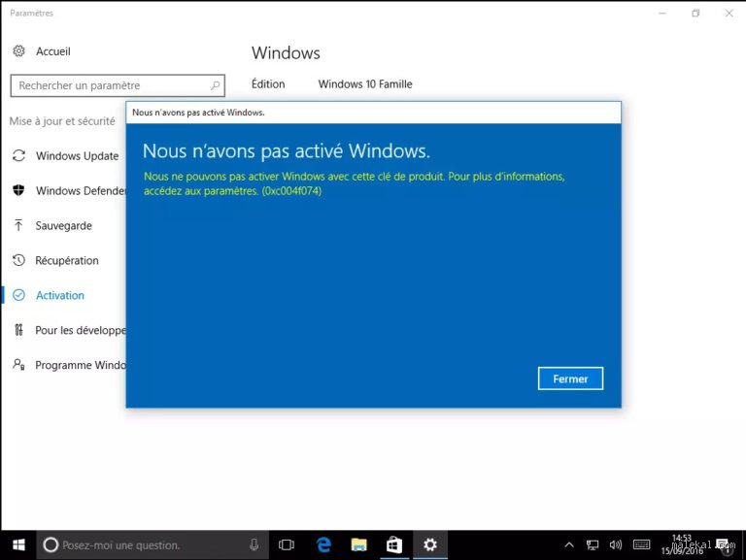Click the dialog title bar text
Screen dimensions: 746x560
click(x=198, y=113)
